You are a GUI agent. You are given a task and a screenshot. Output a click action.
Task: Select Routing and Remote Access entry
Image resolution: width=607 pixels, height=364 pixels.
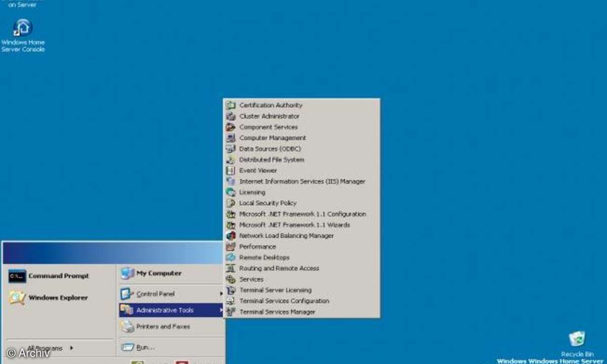click(279, 268)
